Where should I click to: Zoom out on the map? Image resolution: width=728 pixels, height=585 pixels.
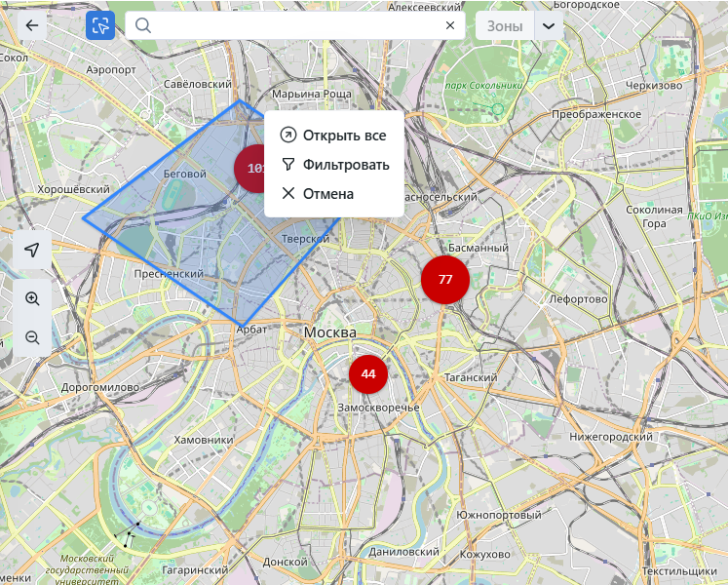[x=32, y=337]
